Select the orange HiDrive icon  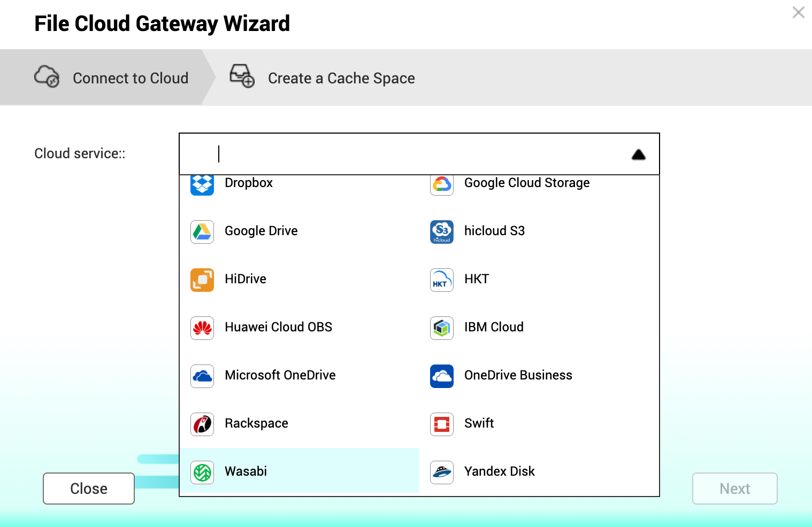point(202,280)
